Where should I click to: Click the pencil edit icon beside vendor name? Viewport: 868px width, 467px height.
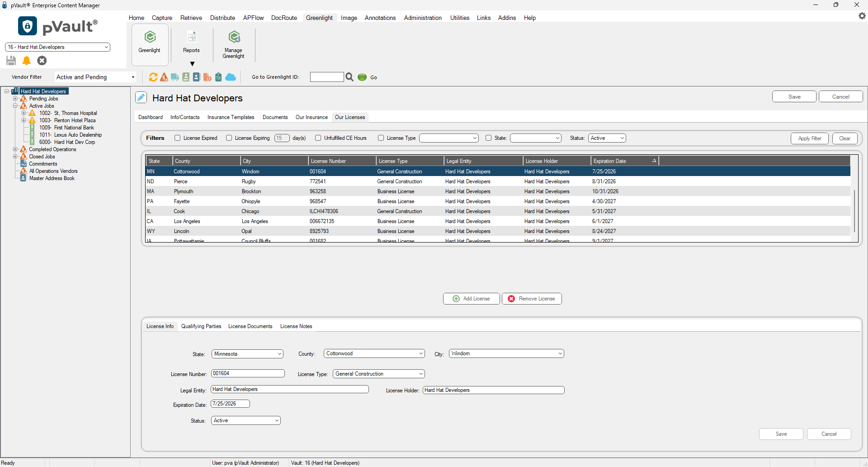[141, 97]
